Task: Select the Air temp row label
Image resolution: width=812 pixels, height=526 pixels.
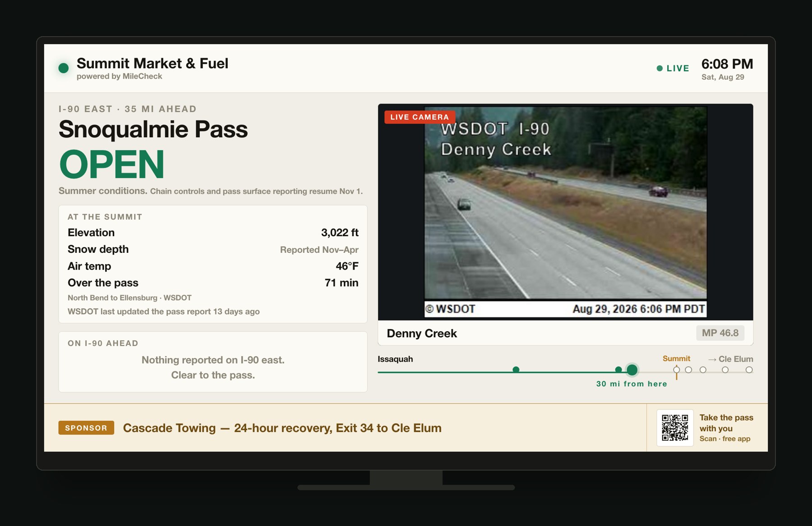Action: click(x=89, y=266)
